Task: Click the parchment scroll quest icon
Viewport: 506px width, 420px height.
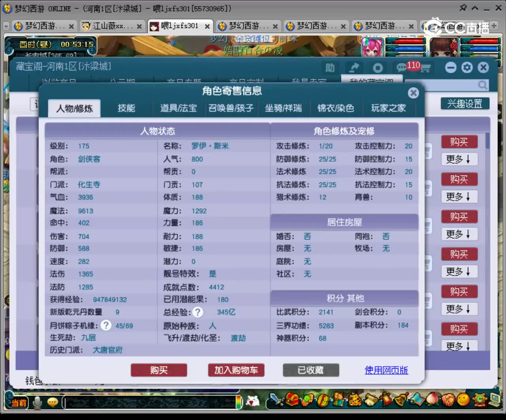Action: coord(371,400)
